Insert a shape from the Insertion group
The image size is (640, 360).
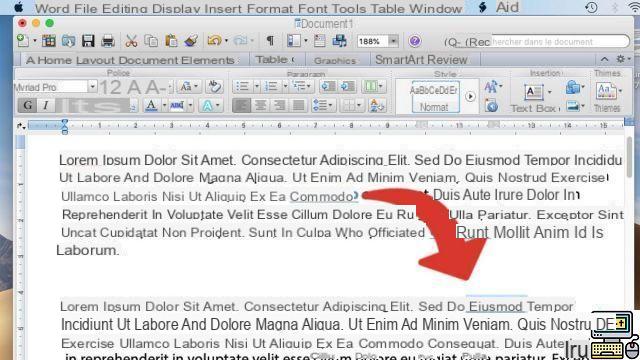[573, 87]
